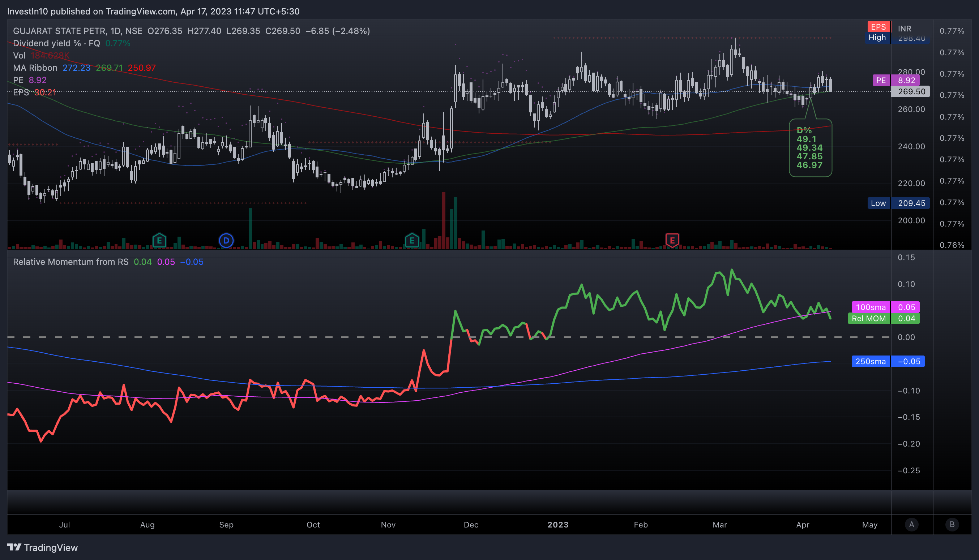979x560 pixels.
Task: Click the 240.00 price axis value
Action: coord(911,146)
